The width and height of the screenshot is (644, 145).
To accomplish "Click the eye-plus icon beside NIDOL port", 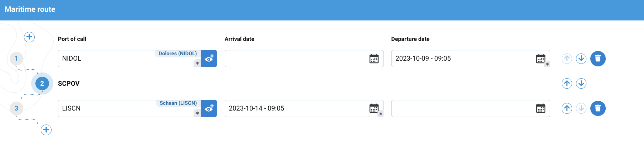I will pos(209,59).
